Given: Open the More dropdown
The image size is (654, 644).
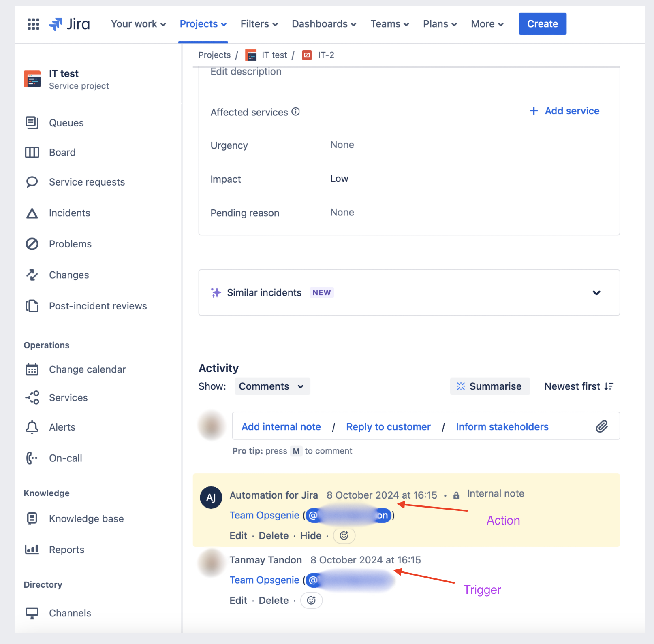Looking at the screenshot, I should tap(487, 24).
